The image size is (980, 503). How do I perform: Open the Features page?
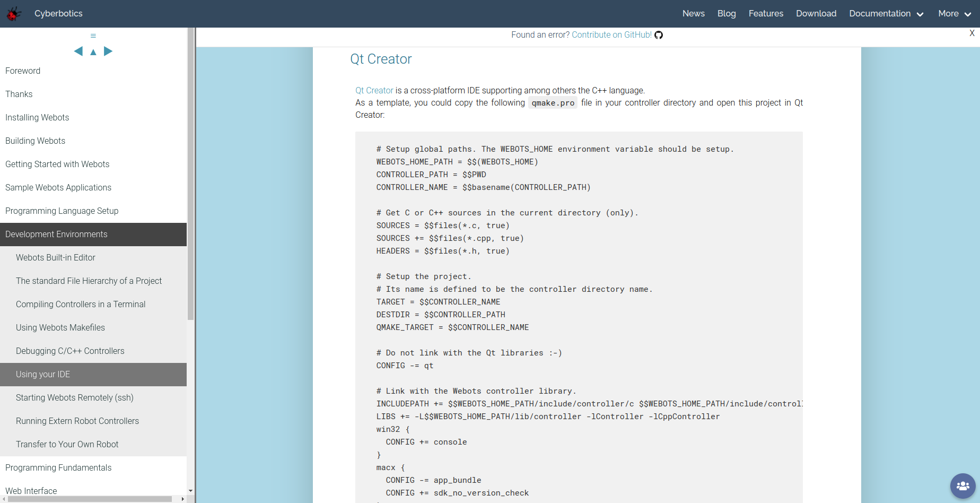pyautogui.click(x=766, y=14)
